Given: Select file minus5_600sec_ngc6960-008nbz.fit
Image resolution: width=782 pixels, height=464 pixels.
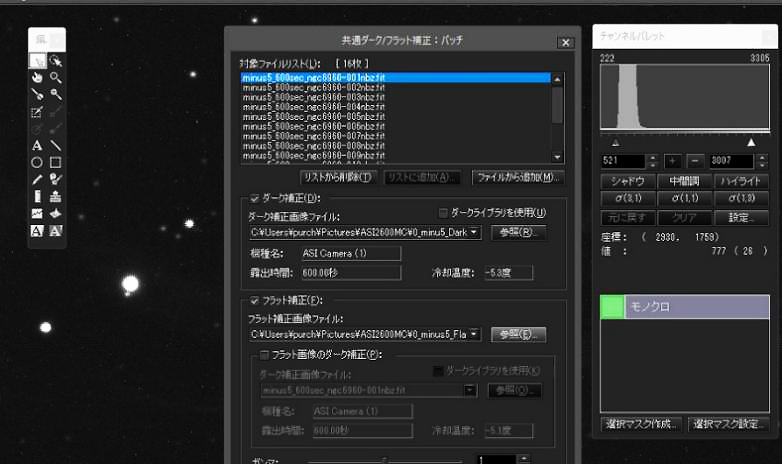Looking at the screenshot, I should coord(395,146).
